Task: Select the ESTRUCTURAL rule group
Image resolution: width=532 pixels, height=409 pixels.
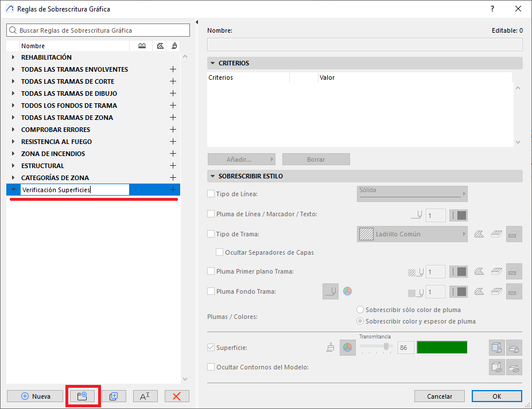Action: [42, 166]
